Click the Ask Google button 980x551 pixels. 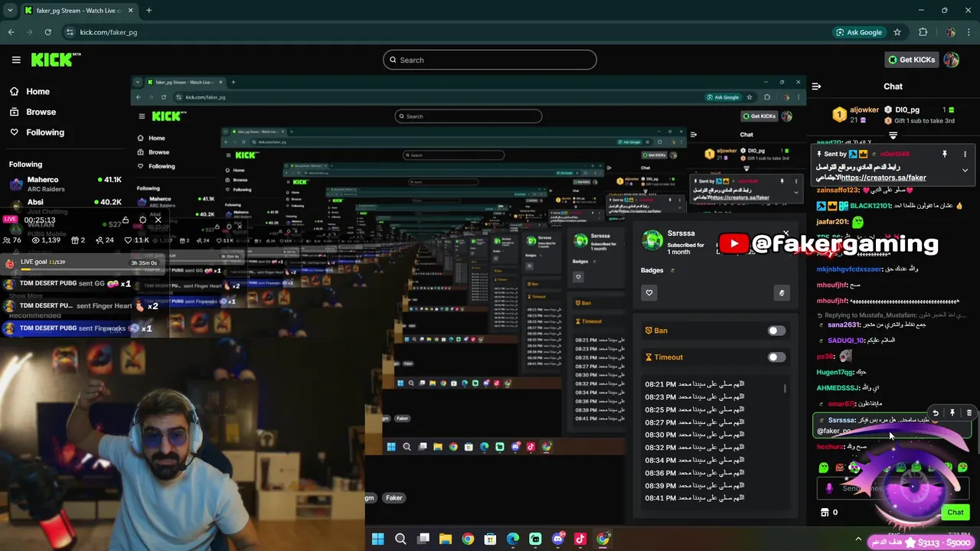pos(858,32)
